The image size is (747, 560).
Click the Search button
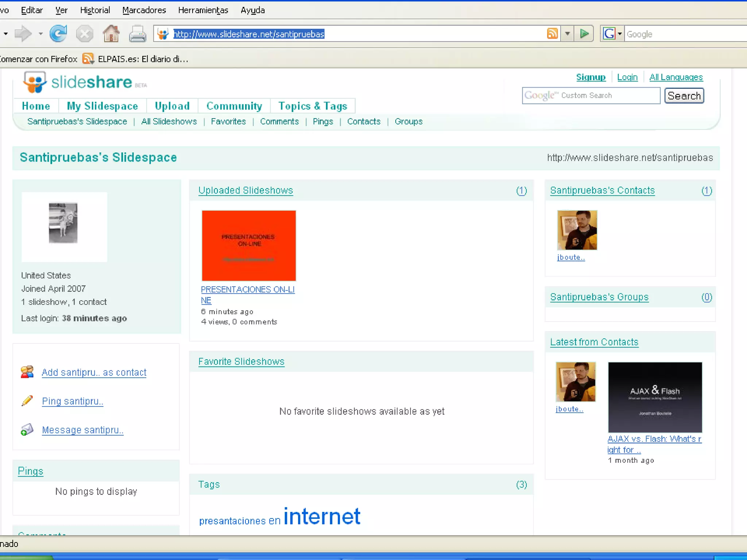tap(684, 96)
